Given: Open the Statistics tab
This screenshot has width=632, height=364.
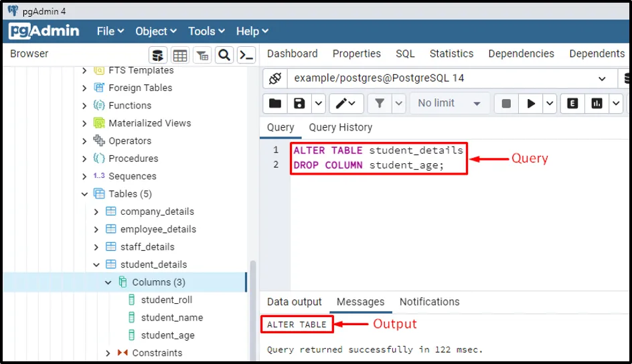Looking at the screenshot, I should [451, 54].
